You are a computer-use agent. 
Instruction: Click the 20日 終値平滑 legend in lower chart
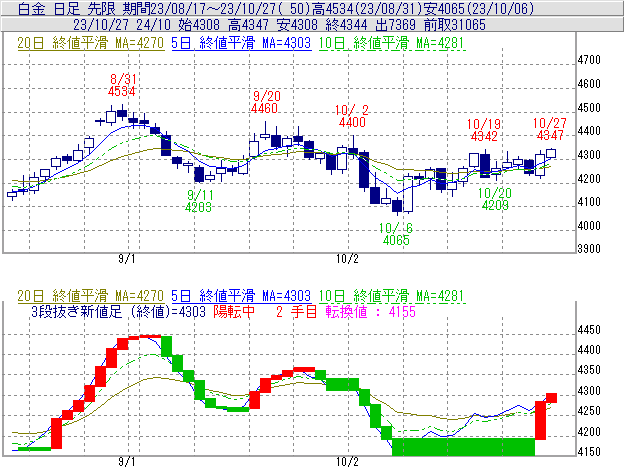[90, 296]
